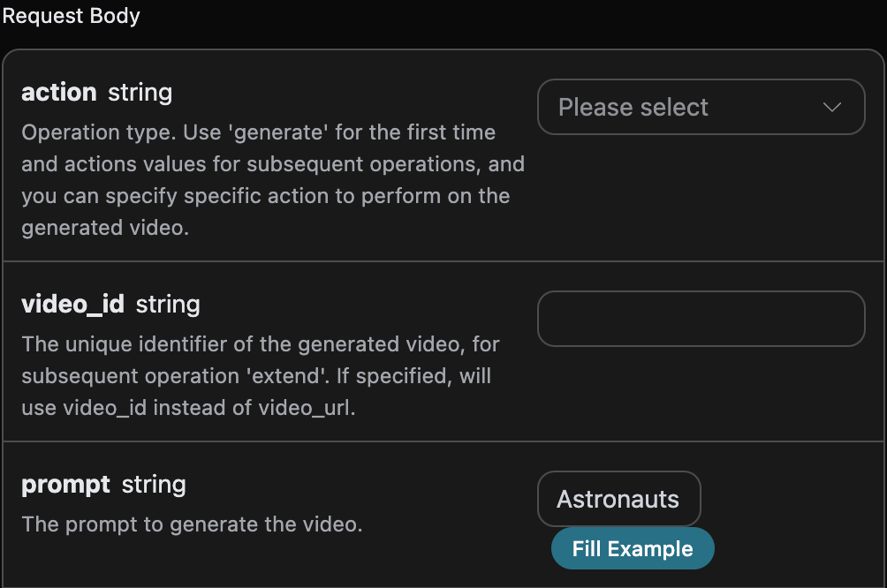The image size is (887, 588).
Task: Click the bold 'action' parameter name
Action: click(x=58, y=92)
